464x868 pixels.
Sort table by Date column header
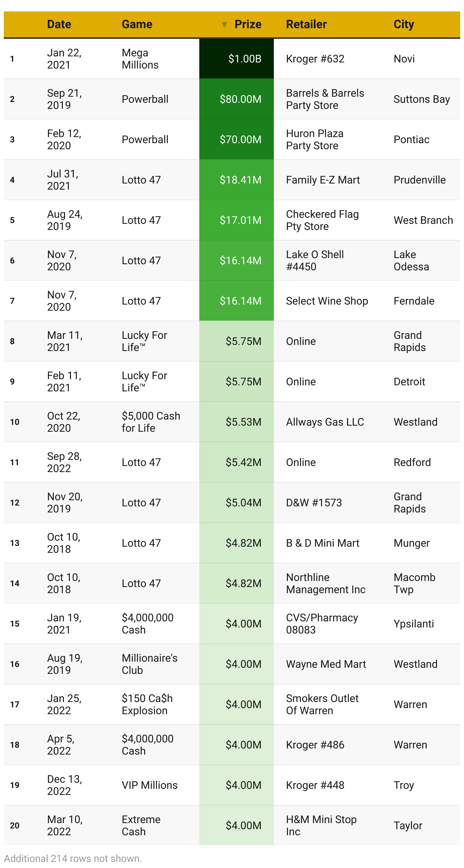tap(59, 24)
